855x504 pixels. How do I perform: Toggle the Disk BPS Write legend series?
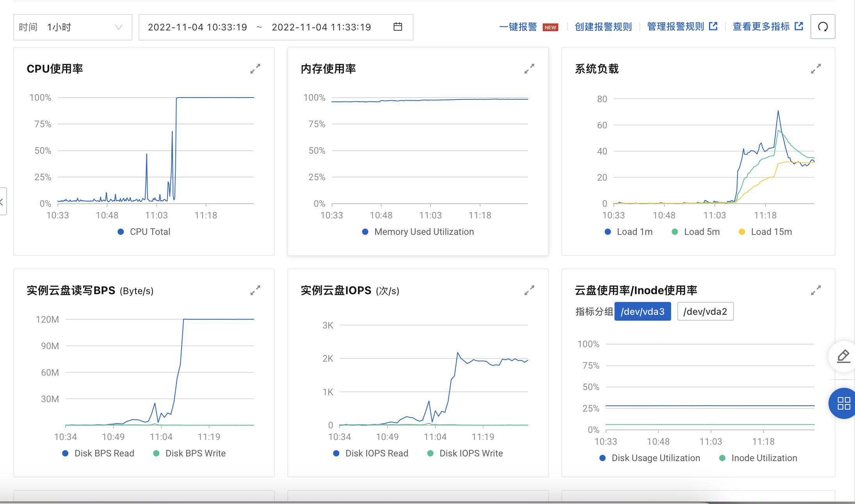[x=189, y=453]
